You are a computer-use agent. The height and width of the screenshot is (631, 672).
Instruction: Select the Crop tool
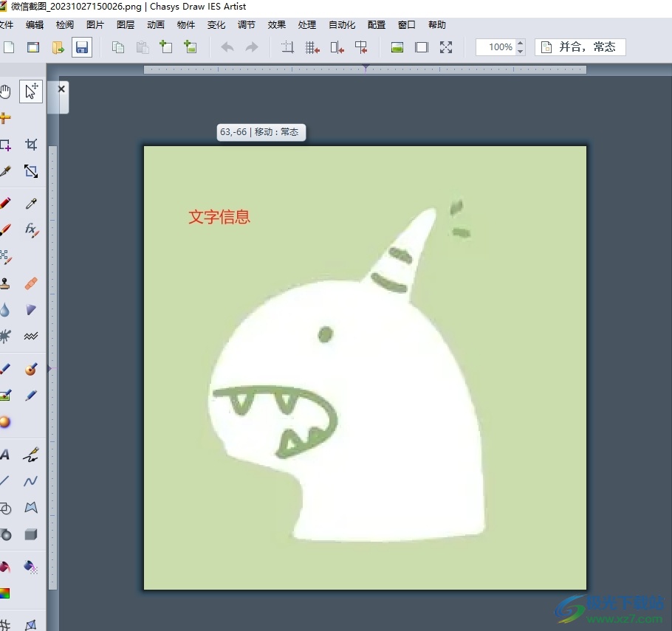pos(31,145)
